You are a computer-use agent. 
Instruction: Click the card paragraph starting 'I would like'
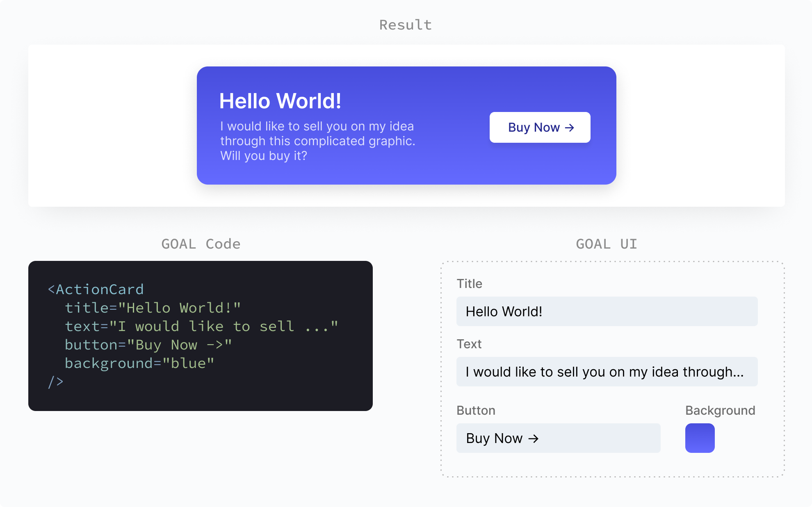click(318, 141)
